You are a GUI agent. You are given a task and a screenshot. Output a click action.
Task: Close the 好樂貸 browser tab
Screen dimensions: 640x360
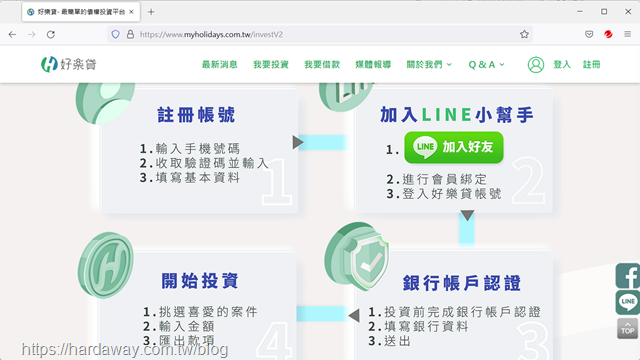click(x=131, y=12)
